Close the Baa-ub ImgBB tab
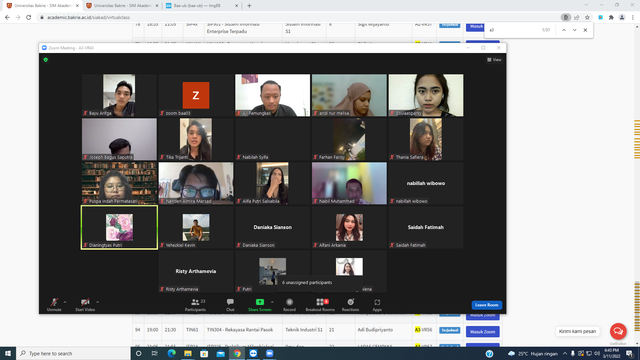Image resolution: width=640 pixels, height=360 pixels. [237, 6]
